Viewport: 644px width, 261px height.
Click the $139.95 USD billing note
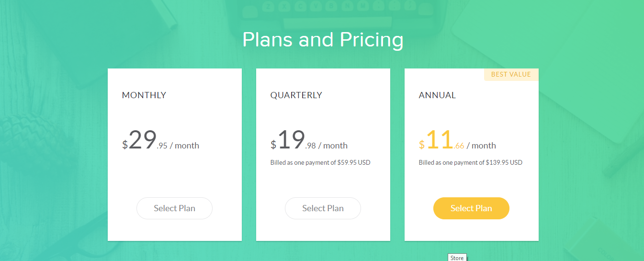(x=470, y=163)
